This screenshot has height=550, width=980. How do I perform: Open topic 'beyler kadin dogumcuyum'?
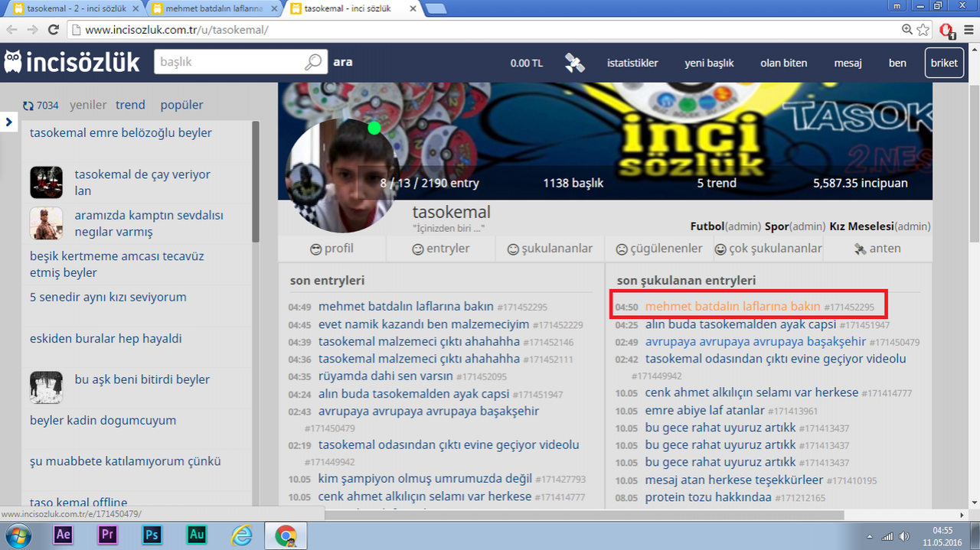click(103, 421)
